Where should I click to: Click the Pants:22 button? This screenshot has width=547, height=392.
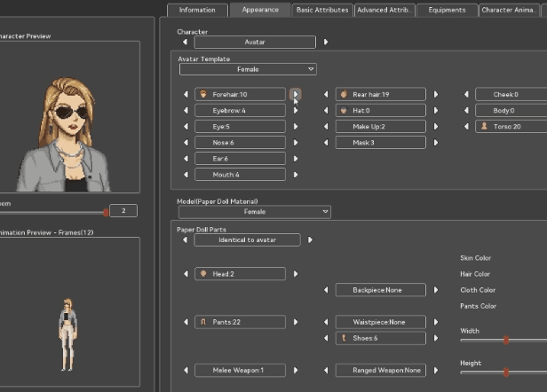tap(240, 322)
